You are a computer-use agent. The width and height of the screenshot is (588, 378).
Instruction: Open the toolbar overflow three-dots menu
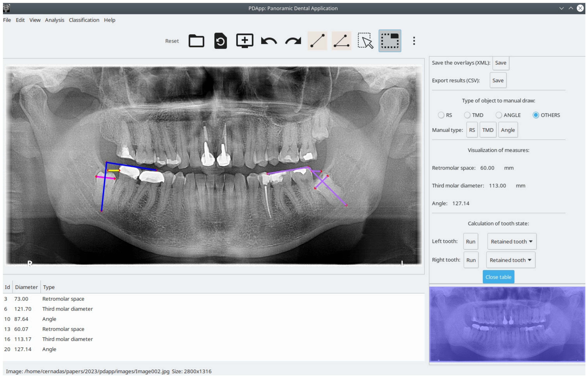414,41
